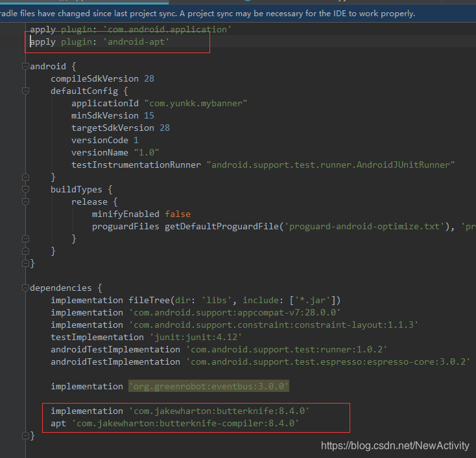
Task: Click butterknife-compiler:8.4.0 apt string
Action: 185,423
